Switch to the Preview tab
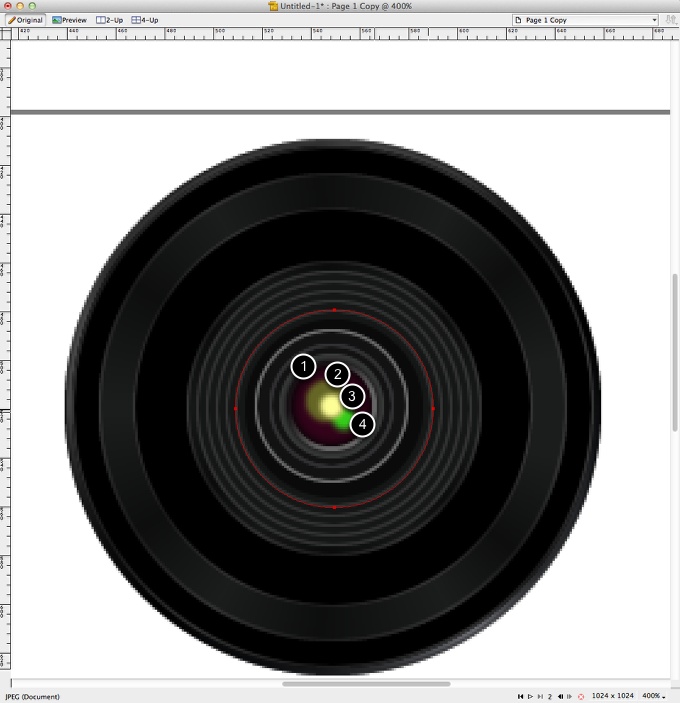680x703 pixels. tap(69, 20)
